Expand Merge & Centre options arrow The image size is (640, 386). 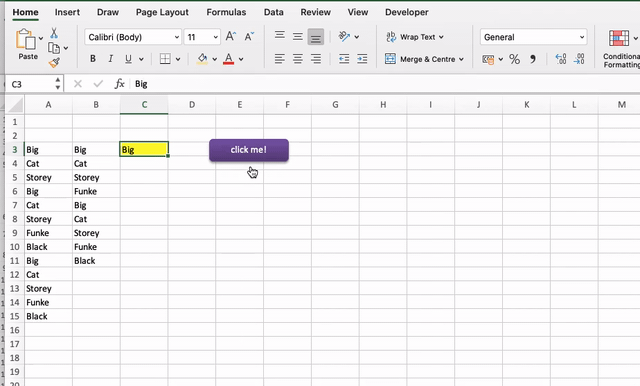(x=461, y=59)
